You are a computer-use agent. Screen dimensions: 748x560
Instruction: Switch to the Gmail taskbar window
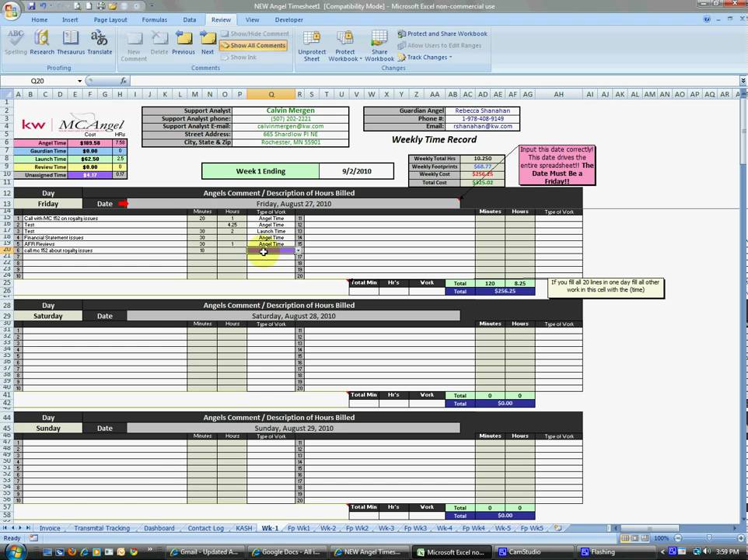click(205, 552)
